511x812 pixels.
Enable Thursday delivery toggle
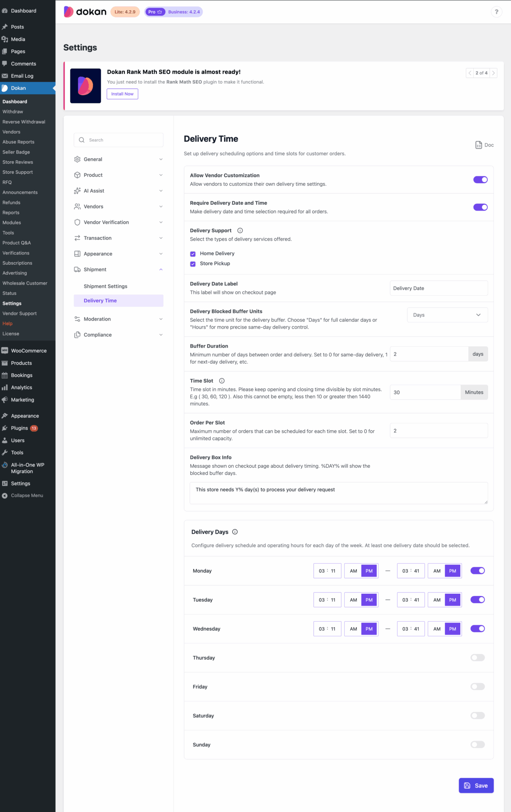pos(478,658)
